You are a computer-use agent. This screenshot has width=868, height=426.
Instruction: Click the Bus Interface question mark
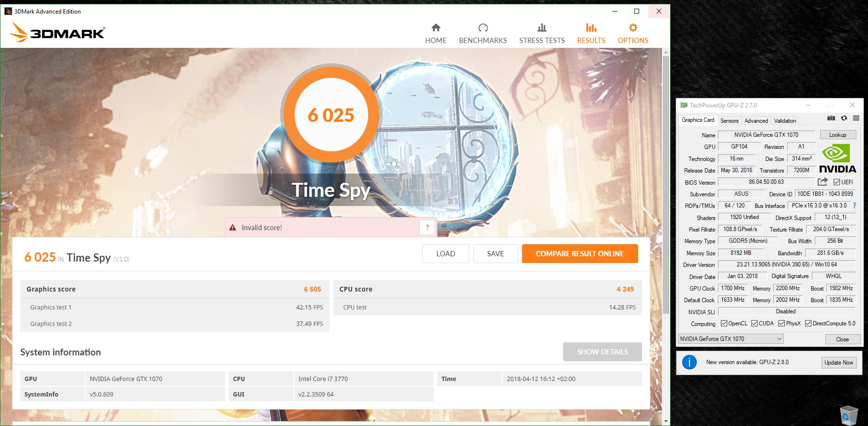click(854, 206)
